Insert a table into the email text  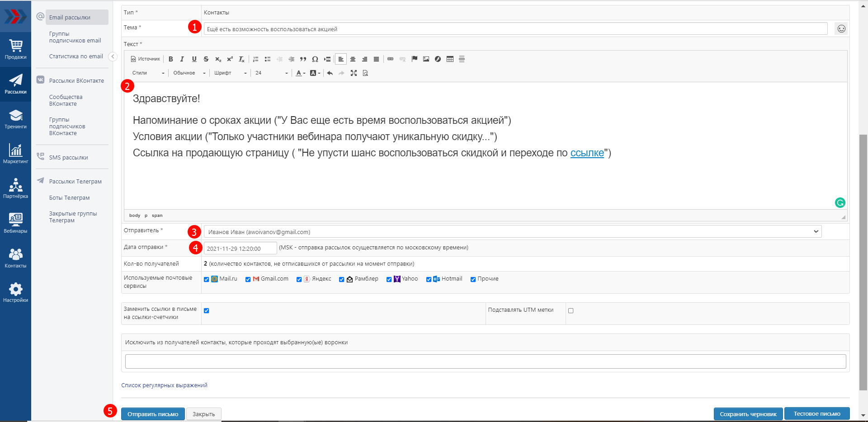pos(450,59)
